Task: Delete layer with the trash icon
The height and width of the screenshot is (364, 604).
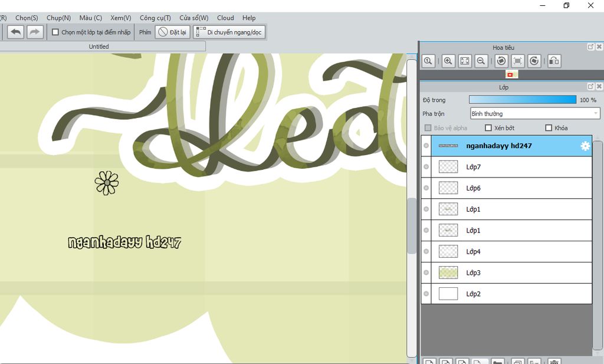Action: [554, 362]
